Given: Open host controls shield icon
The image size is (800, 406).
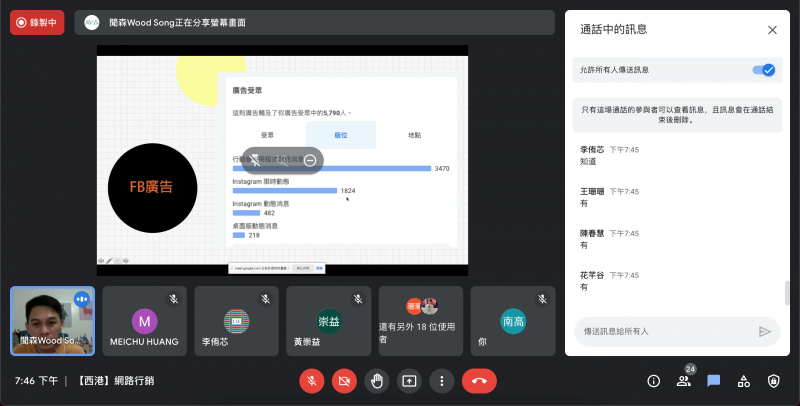Looking at the screenshot, I should [773, 381].
